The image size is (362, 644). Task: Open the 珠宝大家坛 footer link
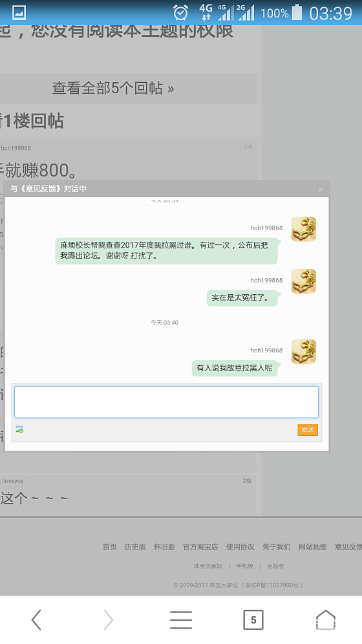pos(208,566)
